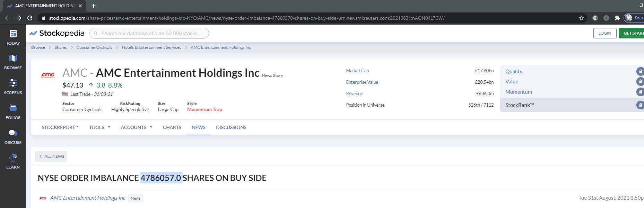Click the Quality rank lock icon
This screenshot has width=644, height=208.
coord(640,71)
